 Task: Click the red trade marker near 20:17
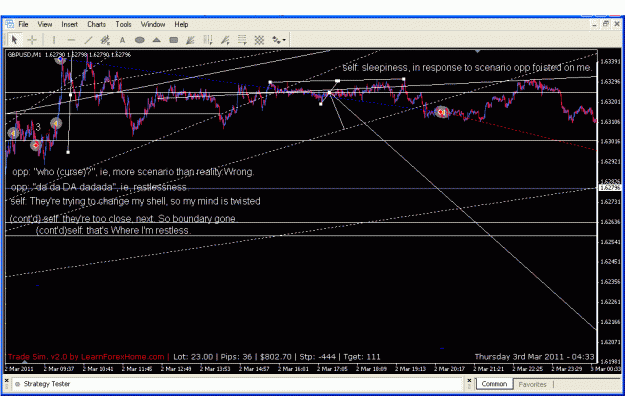(x=441, y=112)
